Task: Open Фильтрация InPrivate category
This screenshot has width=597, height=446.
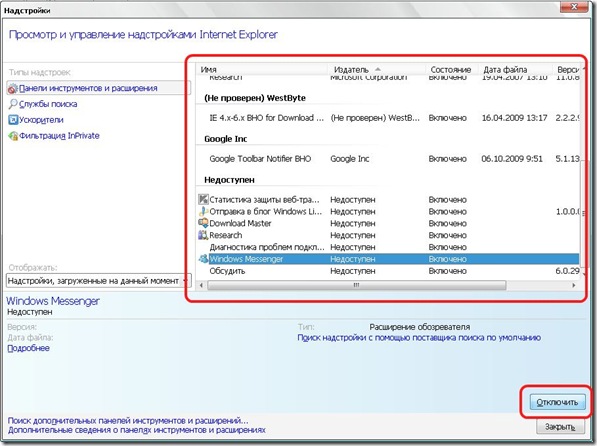Action: tap(59, 136)
